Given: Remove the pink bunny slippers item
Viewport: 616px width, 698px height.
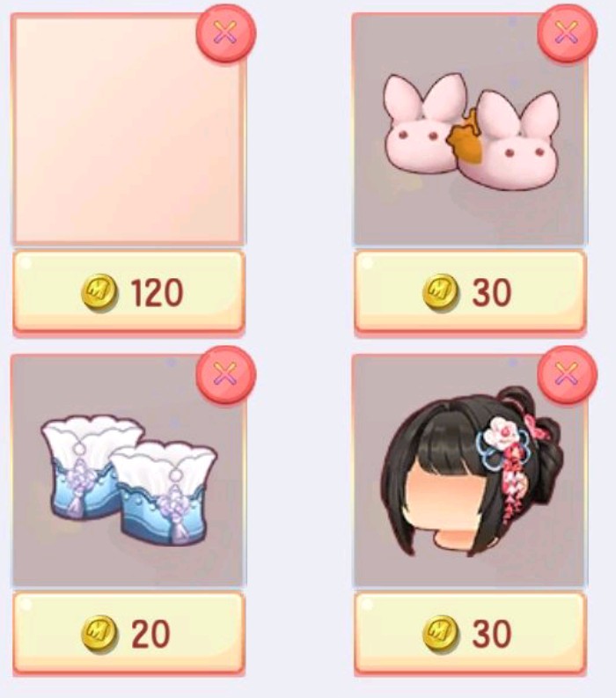Looking at the screenshot, I should point(567,33).
